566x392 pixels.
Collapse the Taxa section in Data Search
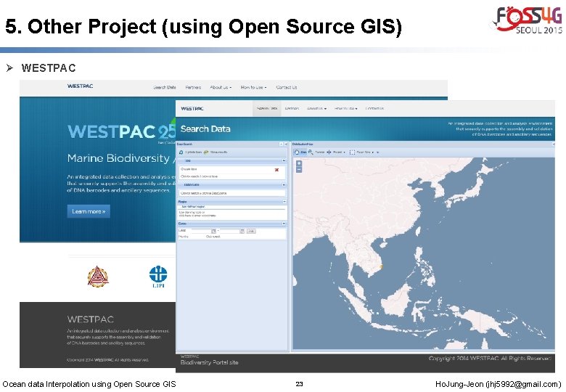(x=284, y=160)
